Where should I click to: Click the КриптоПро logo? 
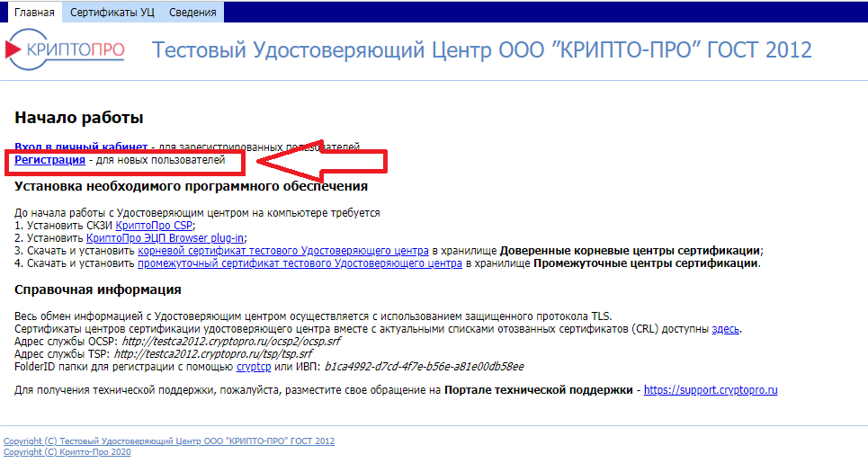65,49
